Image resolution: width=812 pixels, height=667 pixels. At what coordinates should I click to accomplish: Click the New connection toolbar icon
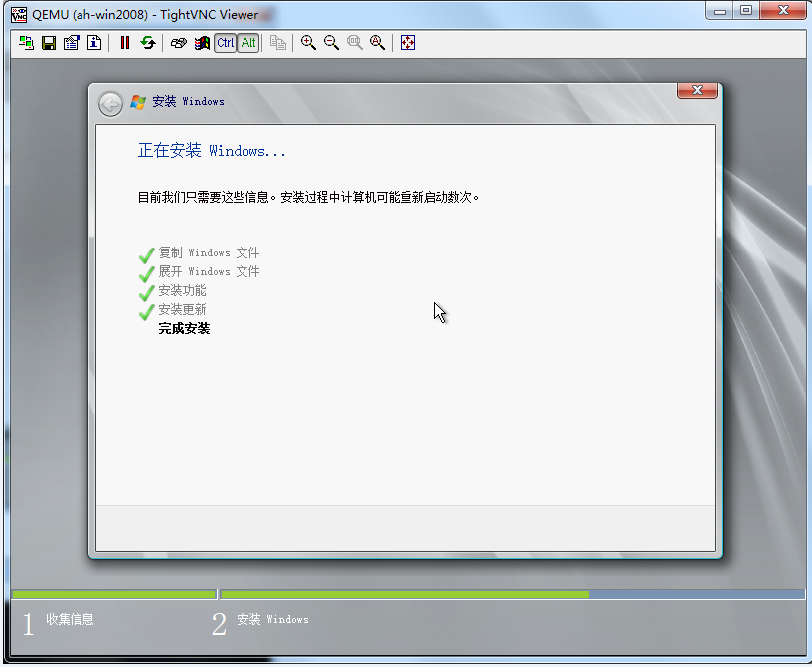click(26, 43)
